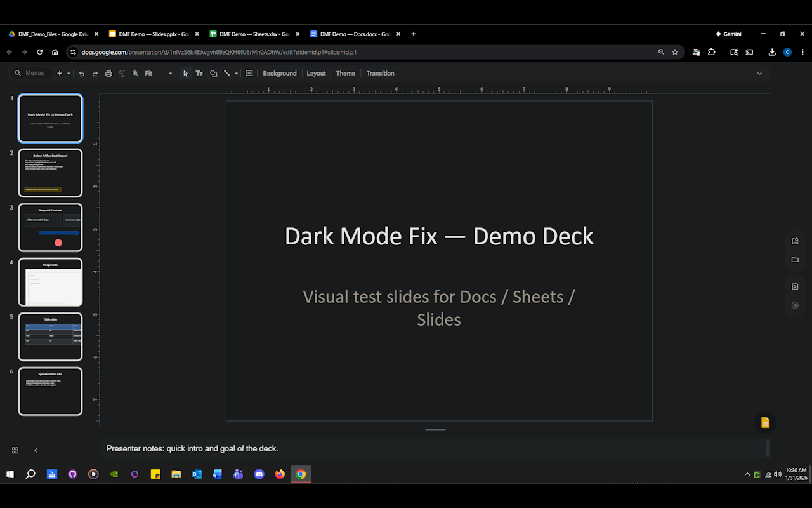Image resolution: width=812 pixels, height=508 pixels.
Task: Click subtitle Visual test slides for Docs
Action: coord(439,308)
